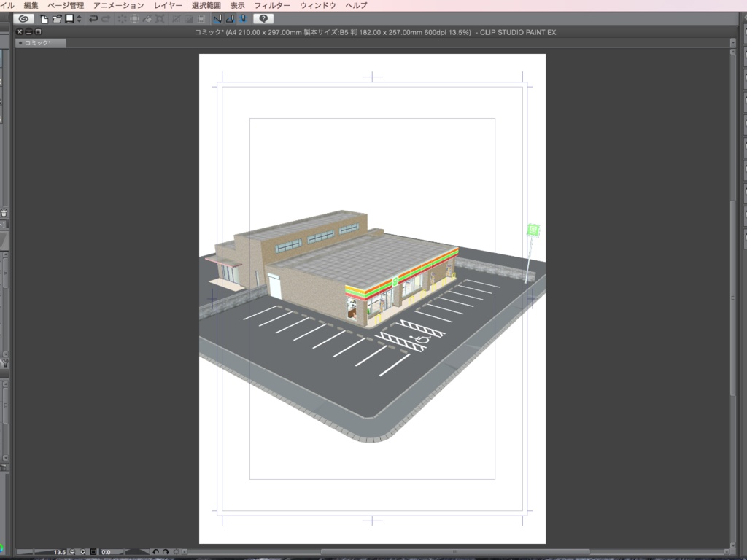Viewport: 747px width, 560px height.
Task: Rotate canvas left using status bar icon
Action: click(x=155, y=552)
